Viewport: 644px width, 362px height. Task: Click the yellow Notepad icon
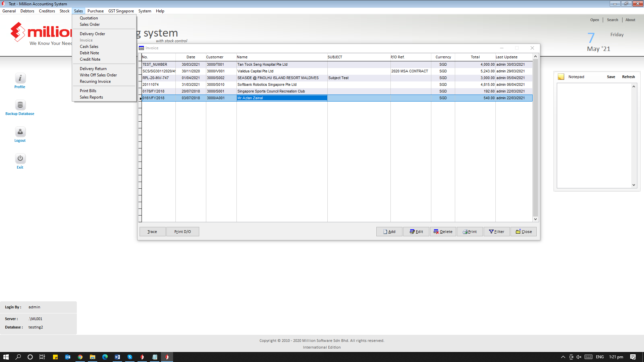(561, 77)
